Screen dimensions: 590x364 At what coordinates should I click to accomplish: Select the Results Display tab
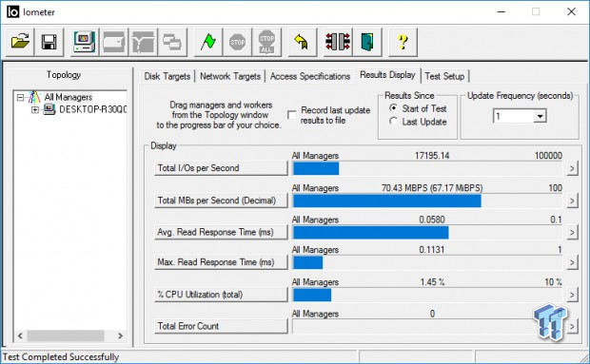point(387,75)
